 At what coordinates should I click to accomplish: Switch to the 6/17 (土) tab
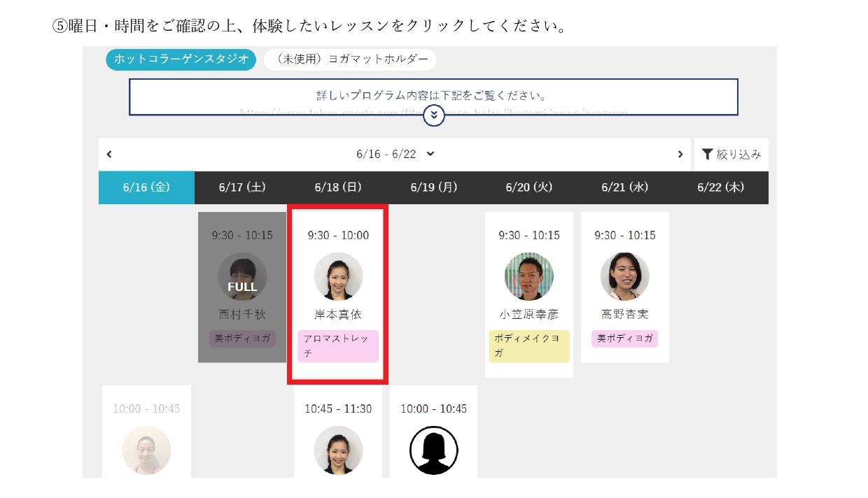pyautogui.click(x=242, y=187)
